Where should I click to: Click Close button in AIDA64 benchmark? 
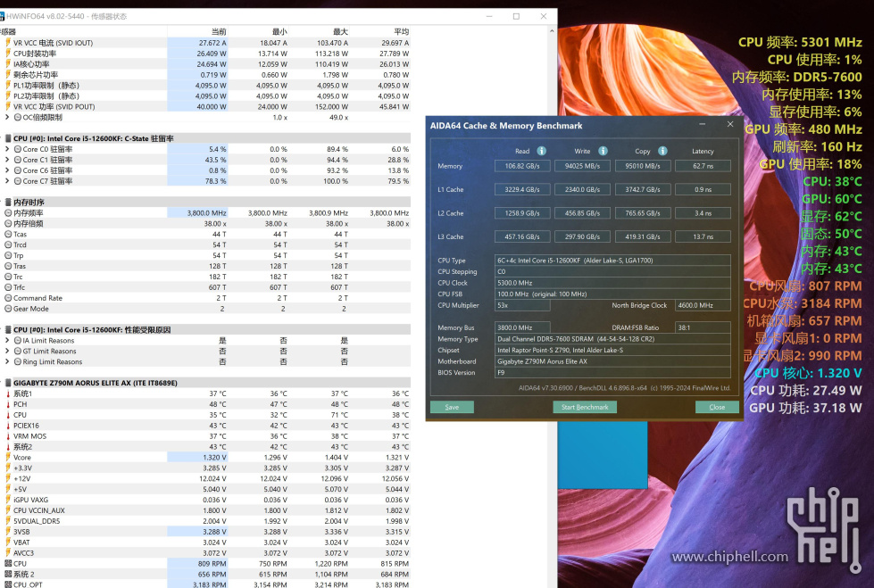click(x=717, y=407)
